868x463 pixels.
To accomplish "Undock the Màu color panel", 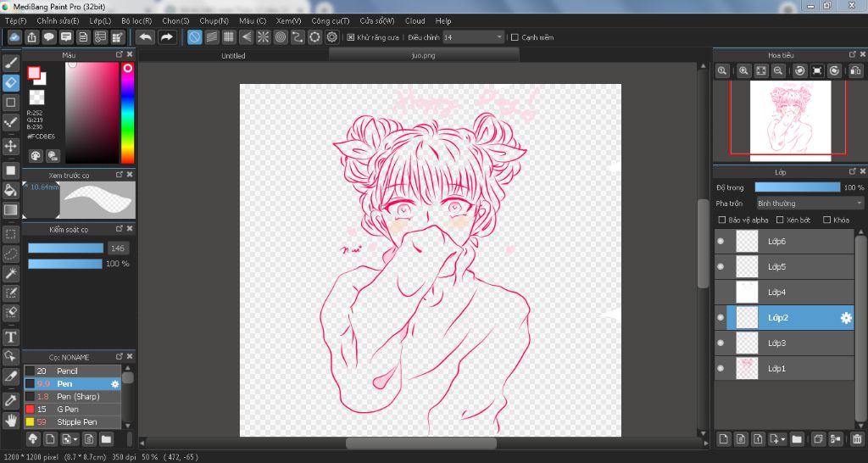I will point(119,54).
